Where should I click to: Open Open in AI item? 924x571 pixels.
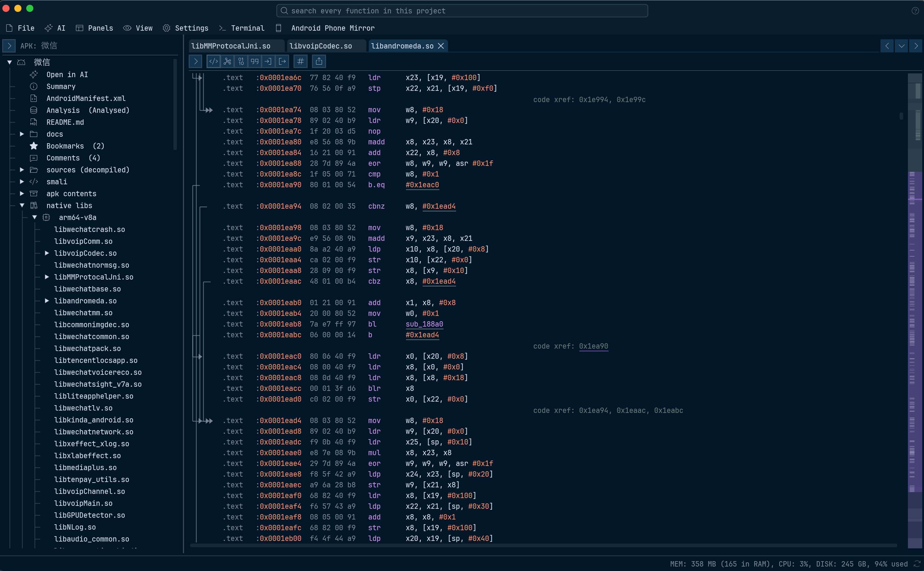(x=67, y=75)
